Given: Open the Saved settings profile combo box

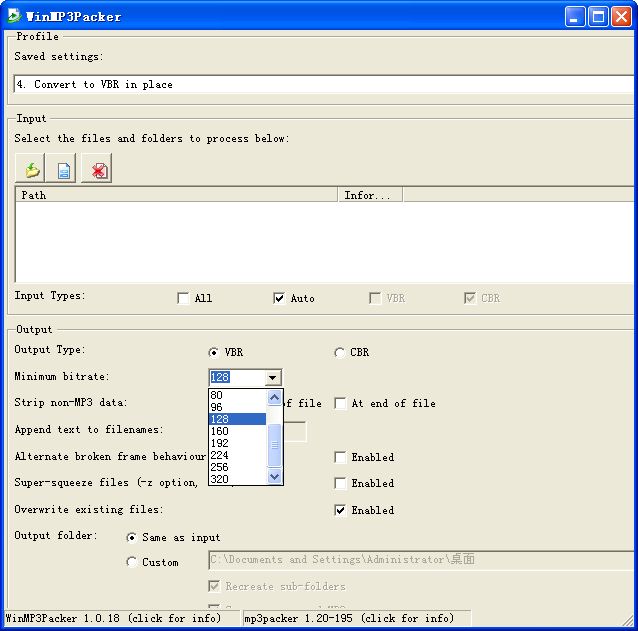Looking at the screenshot, I should click(324, 84).
